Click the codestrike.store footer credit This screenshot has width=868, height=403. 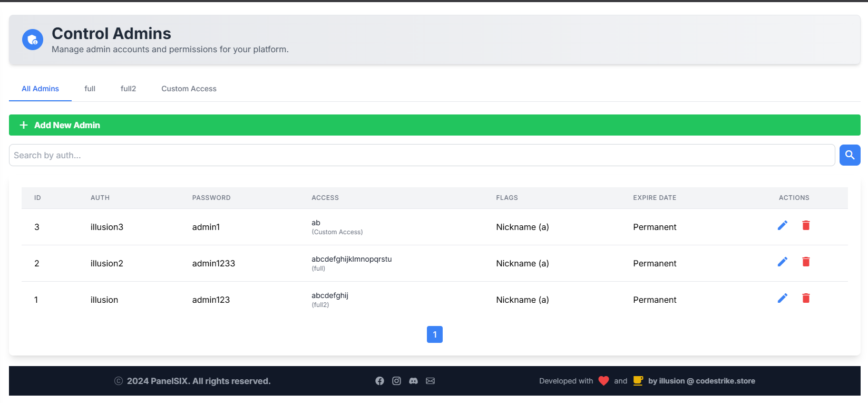pos(701,381)
